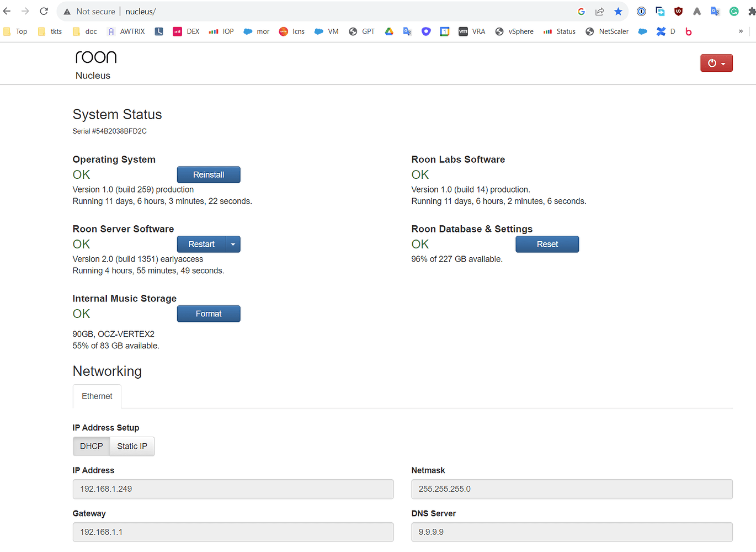The image size is (756, 552).
Task: Switch to the Ethernet tab
Action: (x=97, y=396)
